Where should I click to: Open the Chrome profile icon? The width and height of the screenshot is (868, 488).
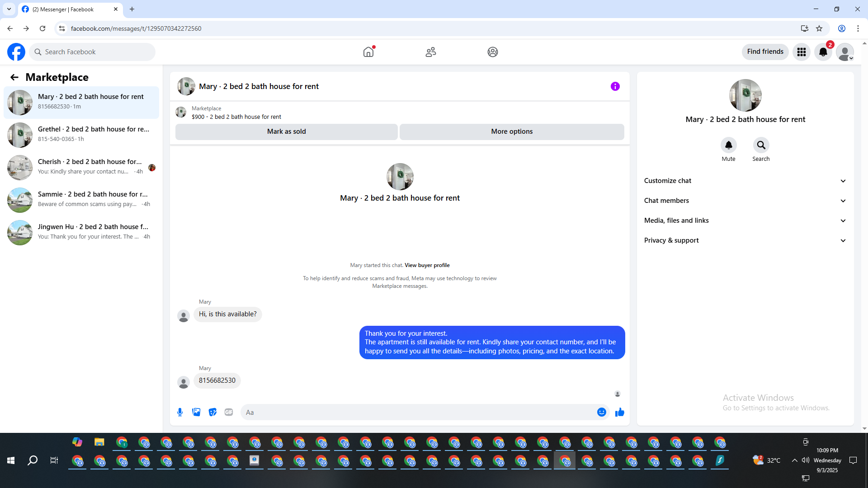[x=842, y=28]
